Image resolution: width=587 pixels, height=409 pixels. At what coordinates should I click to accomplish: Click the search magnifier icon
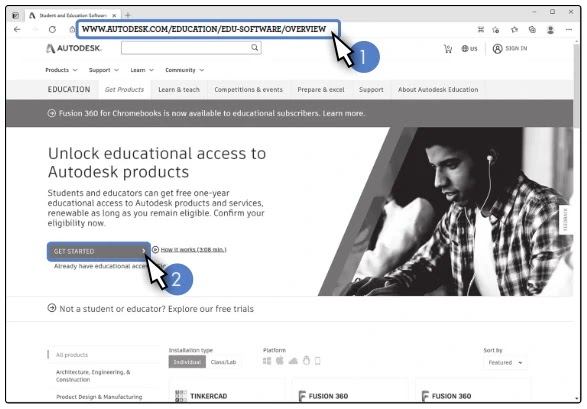(x=255, y=48)
